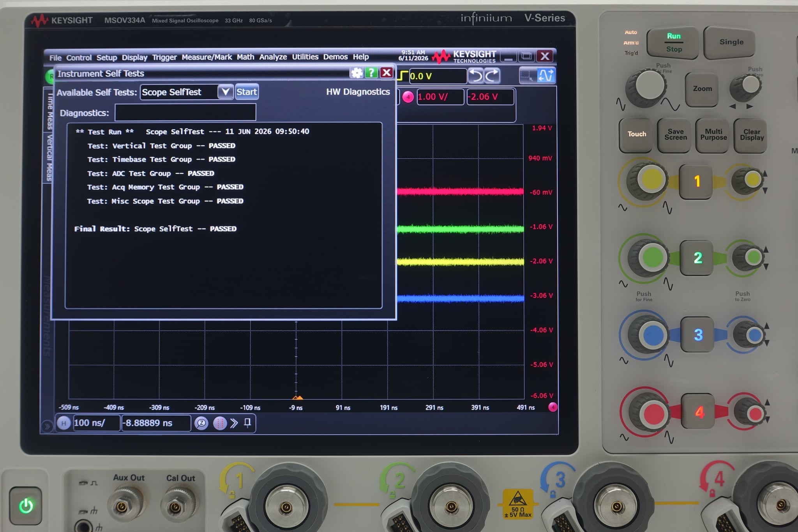Click the undo arrow icon

click(475, 76)
